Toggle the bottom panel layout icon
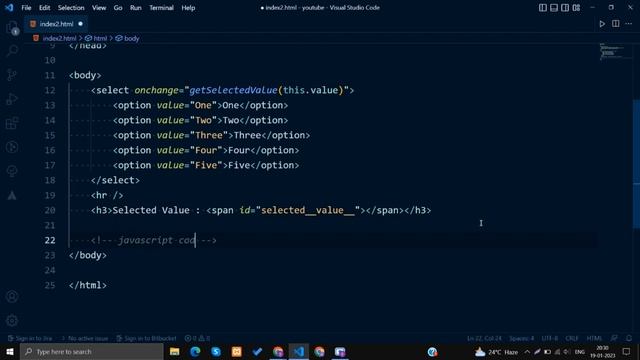 pos(554,8)
